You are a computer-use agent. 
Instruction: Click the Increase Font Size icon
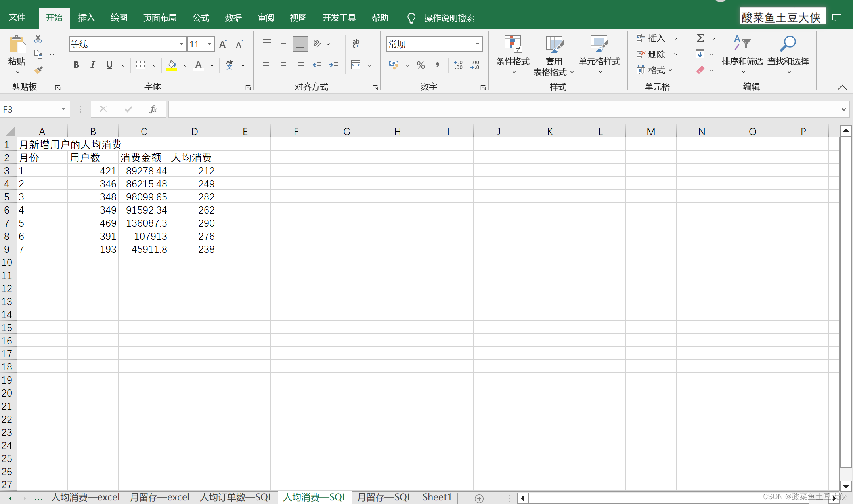223,44
